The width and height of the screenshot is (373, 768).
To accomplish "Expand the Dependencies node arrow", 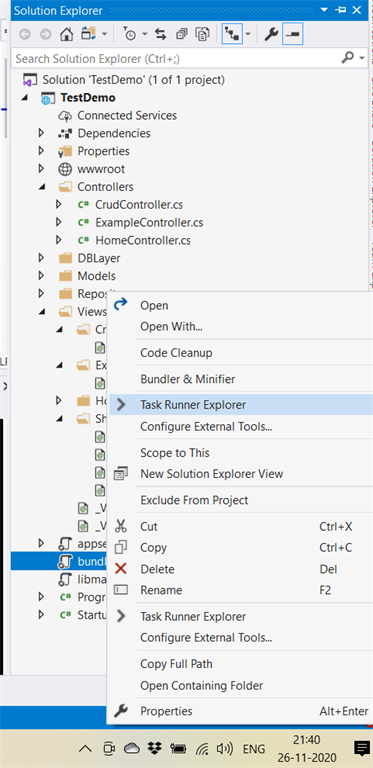I will click(x=41, y=133).
